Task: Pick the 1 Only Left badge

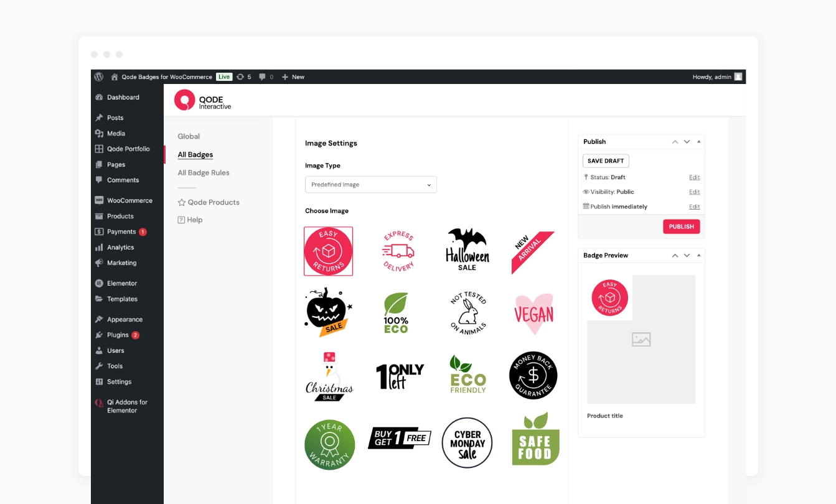Action: [400, 376]
